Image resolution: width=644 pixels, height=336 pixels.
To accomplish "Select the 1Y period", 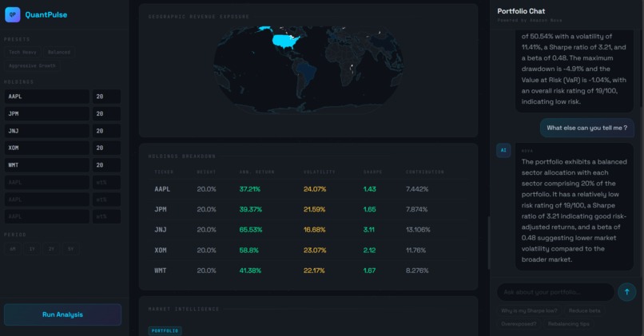I will pyautogui.click(x=32, y=249).
